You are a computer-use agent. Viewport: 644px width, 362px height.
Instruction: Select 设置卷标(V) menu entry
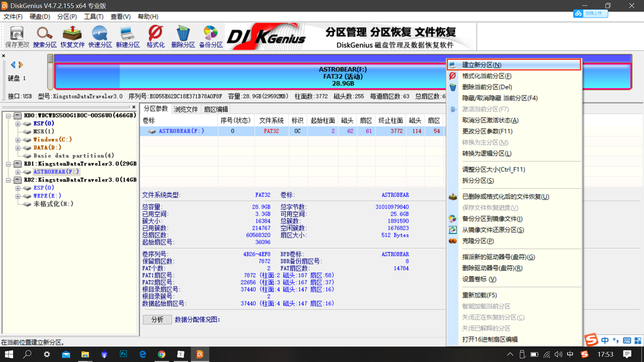(x=514, y=279)
